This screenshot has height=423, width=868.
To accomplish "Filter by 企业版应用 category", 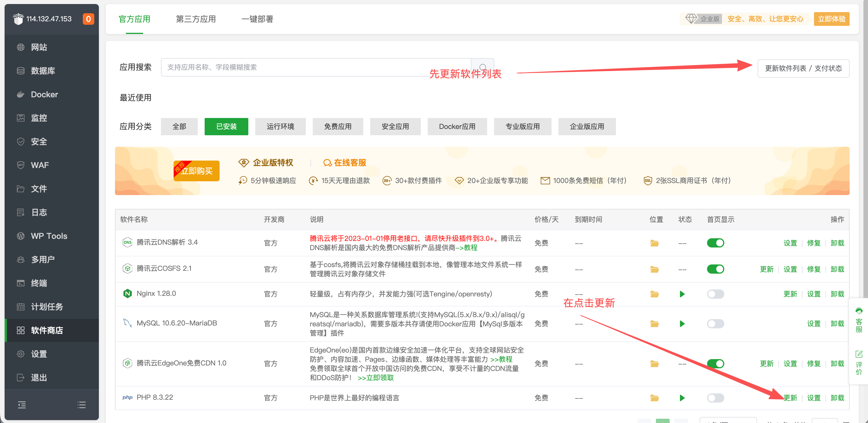I will tap(587, 127).
